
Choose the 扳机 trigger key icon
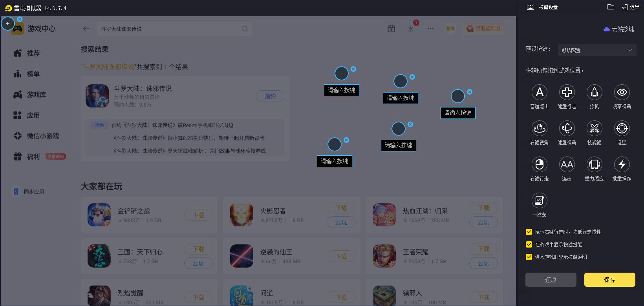click(x=595, y=92)
